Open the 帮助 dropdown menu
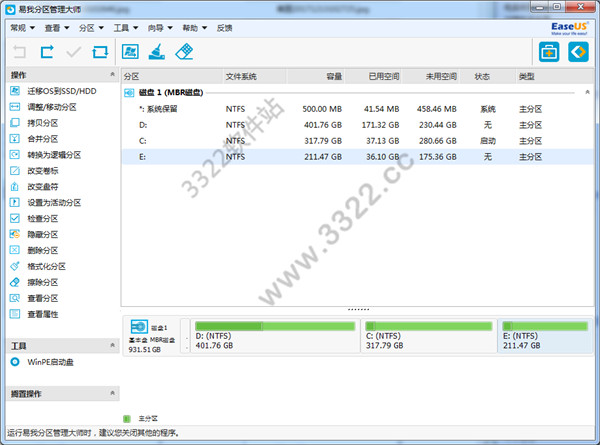This screenshot has width=600, height=445. point(195,28)
